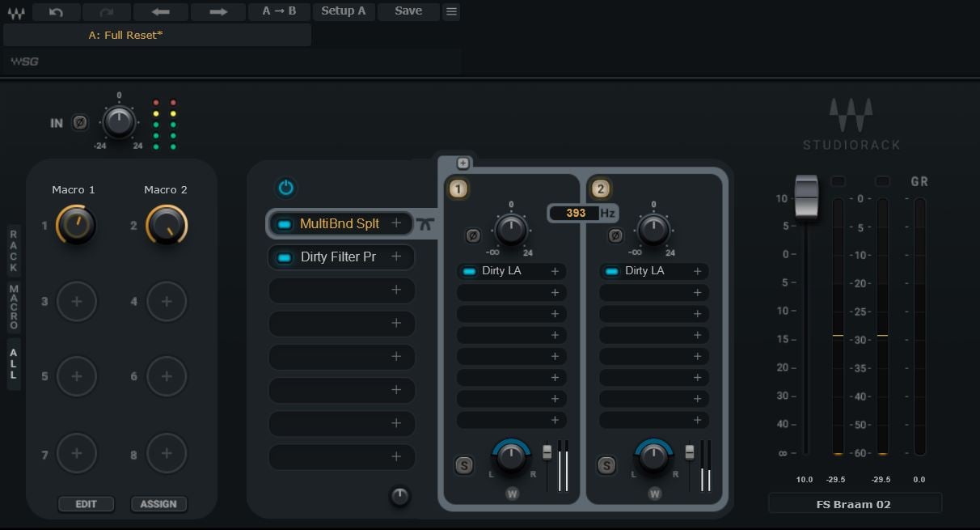This screenshot has height=530, width=980.
Task: Click the add band plus icon
Action: click(x=463, y=163)
